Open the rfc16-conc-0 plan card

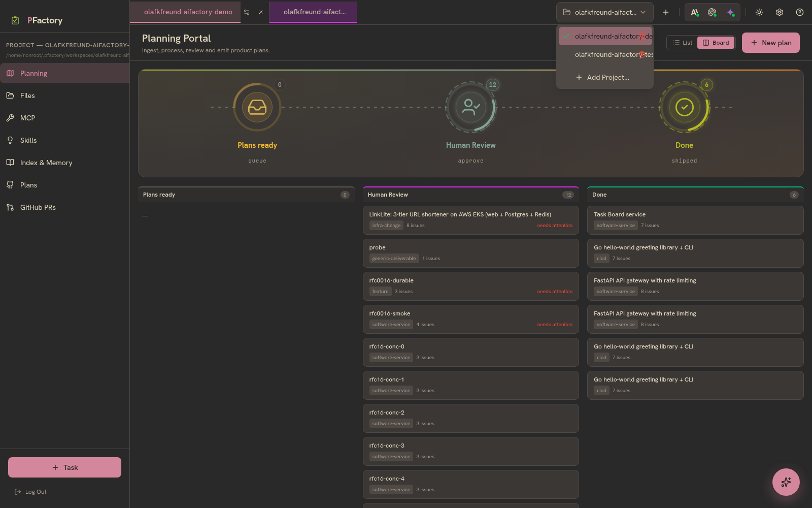click(471, 352)
